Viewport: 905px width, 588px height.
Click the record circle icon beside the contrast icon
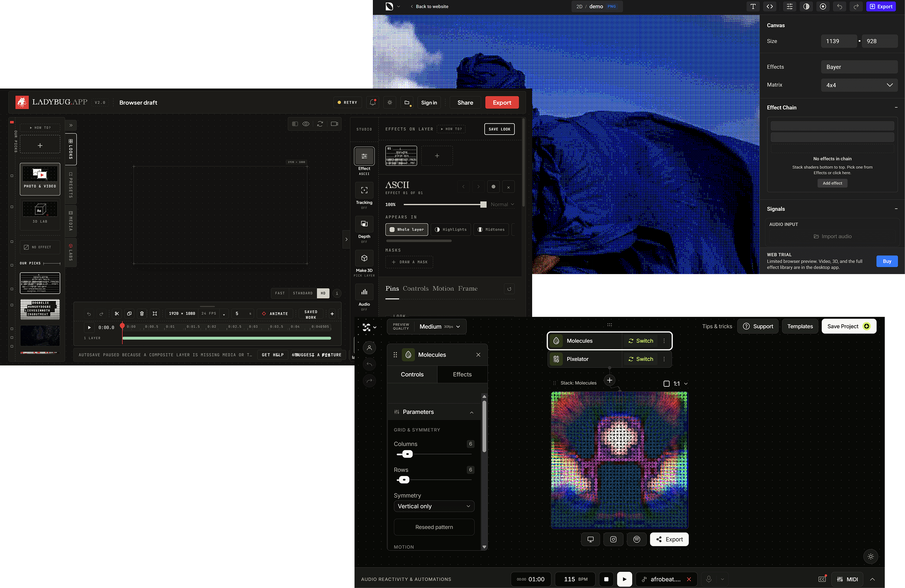pyautogui.click(x=823, y=6)
